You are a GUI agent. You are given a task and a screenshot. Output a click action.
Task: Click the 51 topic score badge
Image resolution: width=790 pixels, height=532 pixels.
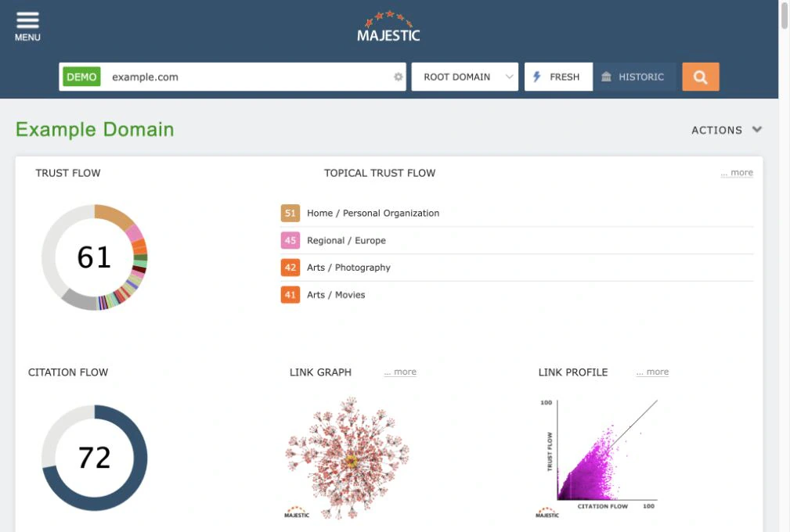[x=290, y=213]
